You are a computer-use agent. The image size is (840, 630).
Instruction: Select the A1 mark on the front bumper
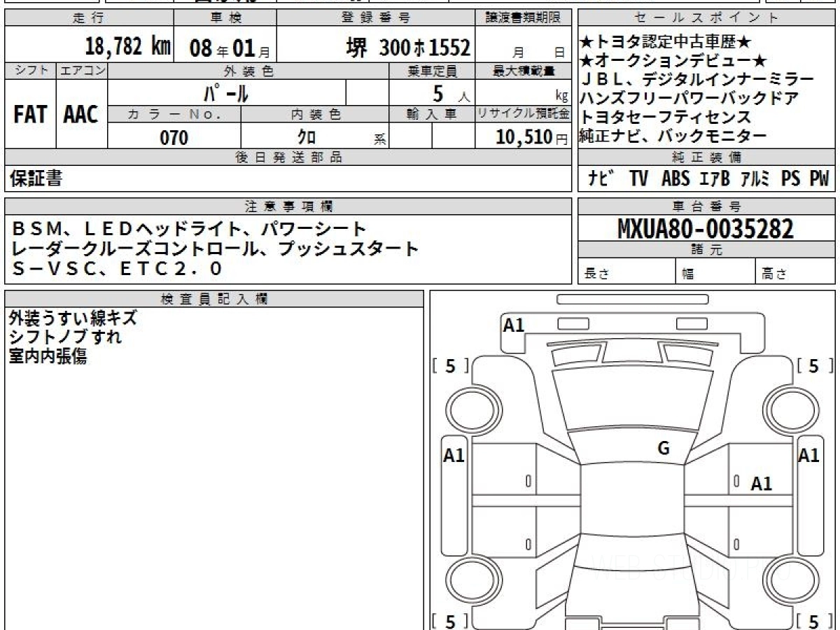point(514,325)
